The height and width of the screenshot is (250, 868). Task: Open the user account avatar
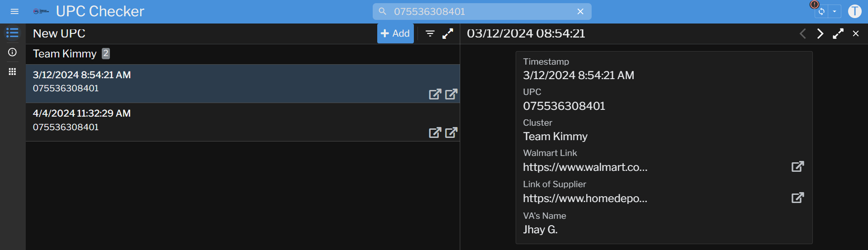coord(854,11)
